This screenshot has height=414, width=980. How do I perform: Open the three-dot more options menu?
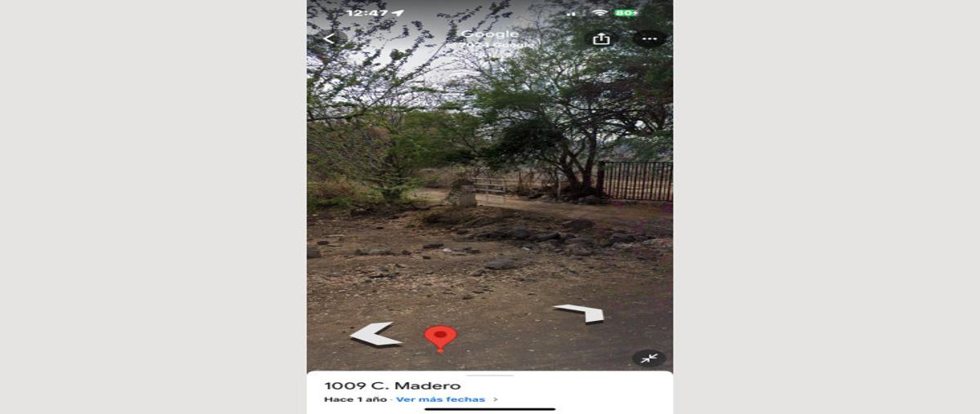(650, 38)
